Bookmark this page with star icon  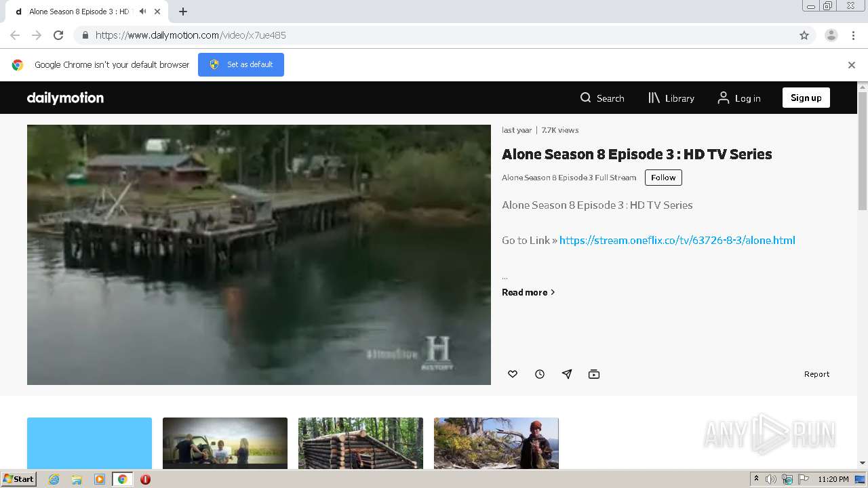pos(804,35)
